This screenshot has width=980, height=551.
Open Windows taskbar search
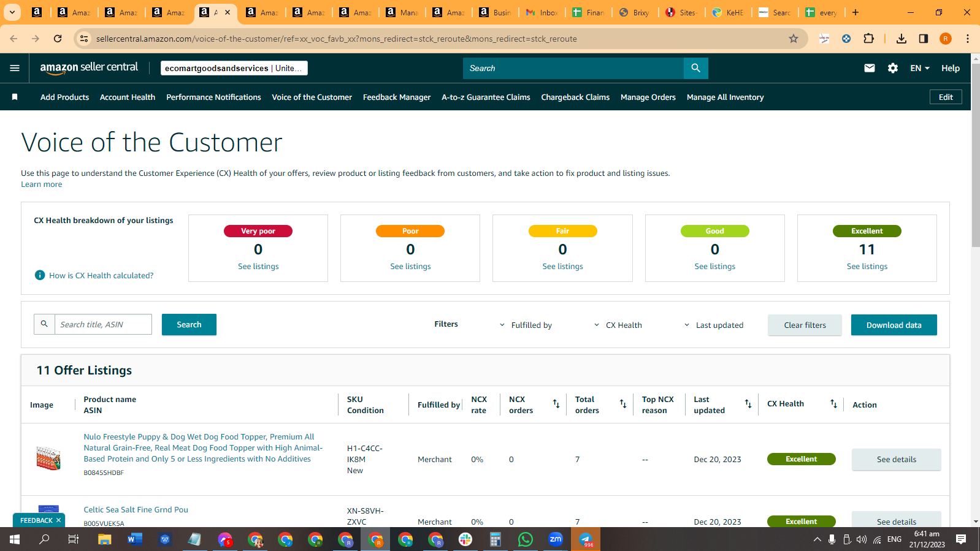point(44,539)
